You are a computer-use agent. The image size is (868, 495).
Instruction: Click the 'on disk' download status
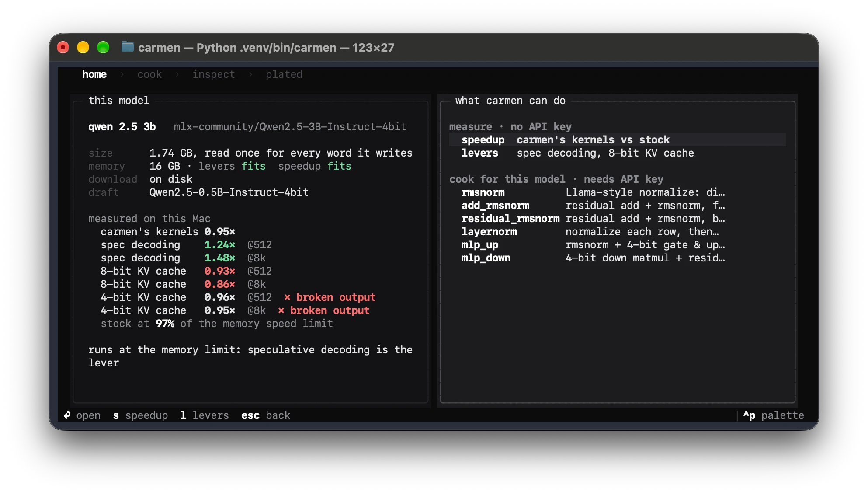point(171,179)
